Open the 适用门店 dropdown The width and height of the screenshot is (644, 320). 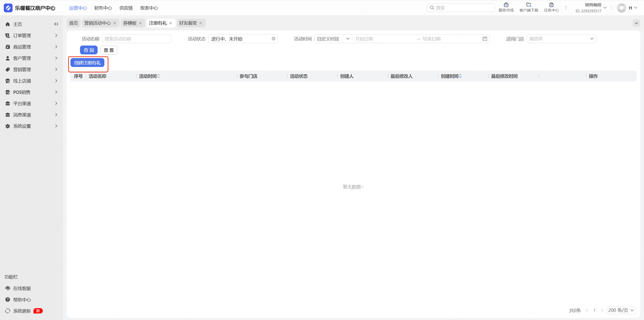(x=561, y=39)
